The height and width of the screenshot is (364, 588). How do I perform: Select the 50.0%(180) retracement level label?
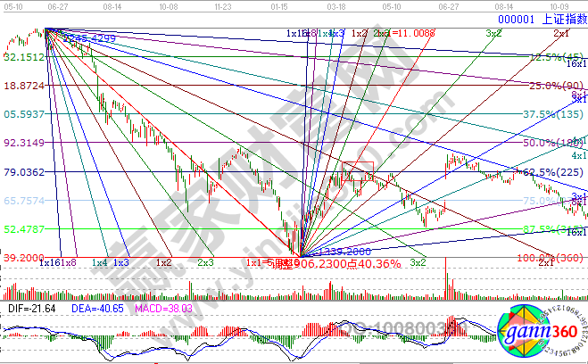(x=551, y=143)
